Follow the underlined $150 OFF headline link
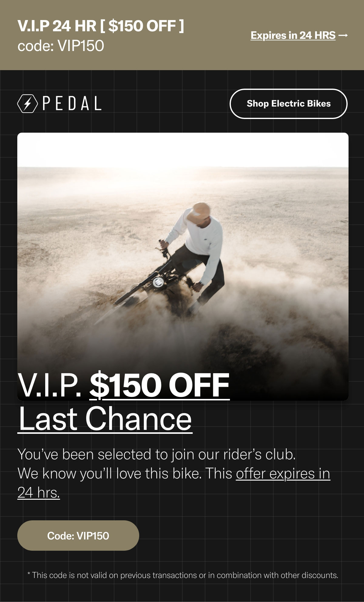The height and width of the screenshot is (602, 364). click(x=160, y=386)
